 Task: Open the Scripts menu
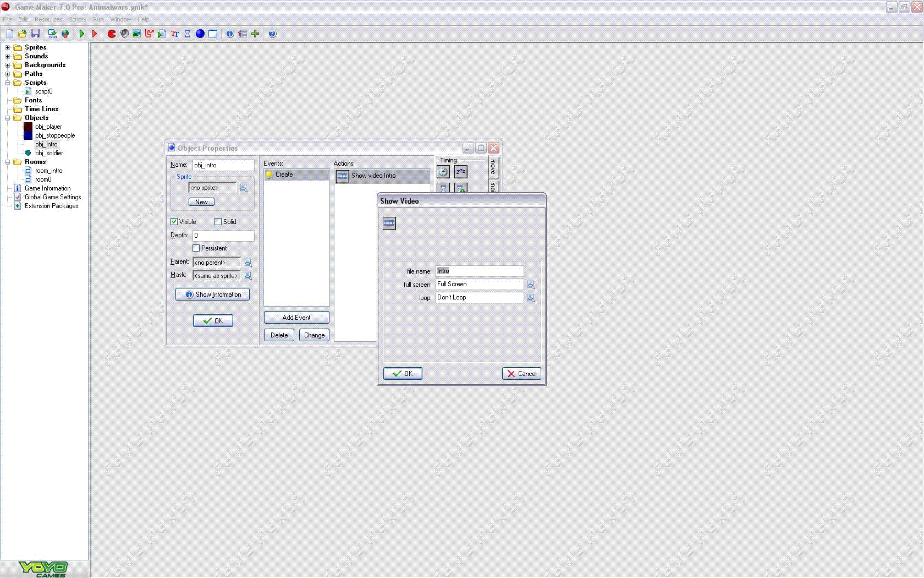tap(78, 19)
